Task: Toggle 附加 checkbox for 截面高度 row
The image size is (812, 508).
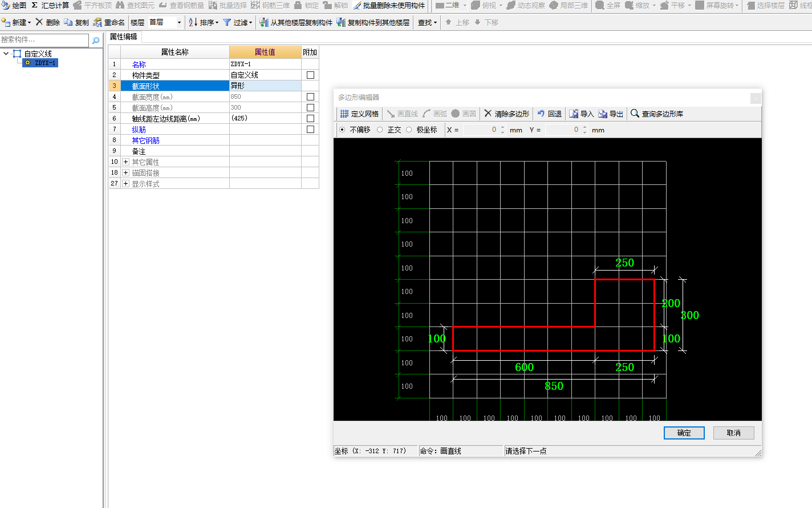Action: 310,107
